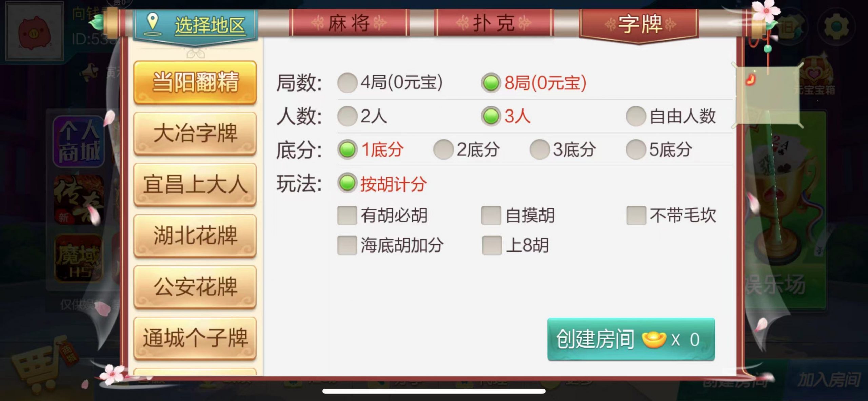Click the 创建房间 create room button
The image size is (868, 401).
631,339
